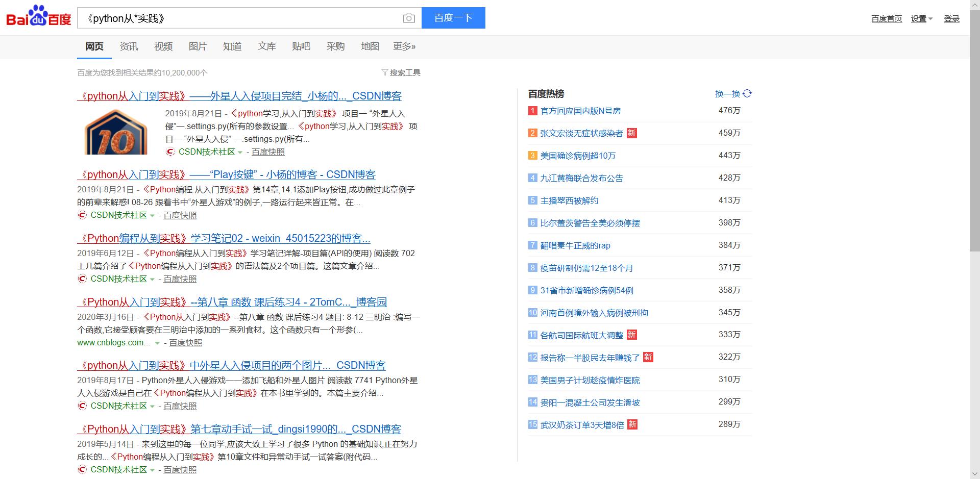Click the 新 badge next to 张文宏谈无症状感染者
Screen dimensions: 980x479
click(631, 133)
